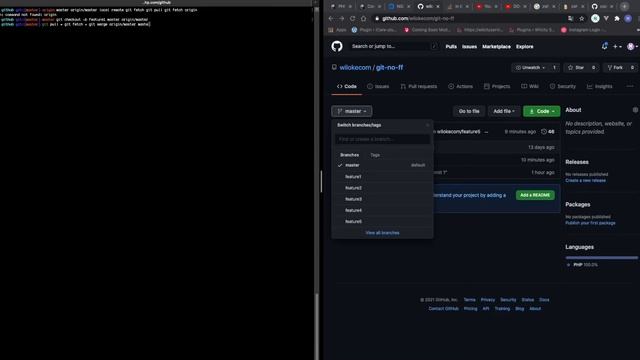Image resolution: width=640 pixels, height=360 pixels.
Task: Open the git-no-ff repository link
Action: click(389, 67)
